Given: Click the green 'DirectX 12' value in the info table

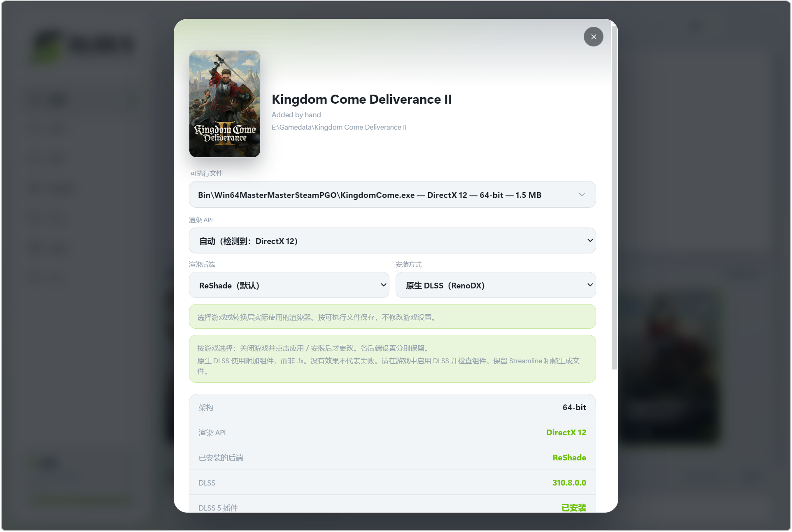Looking at the screenshot, I should click(566, 432).
